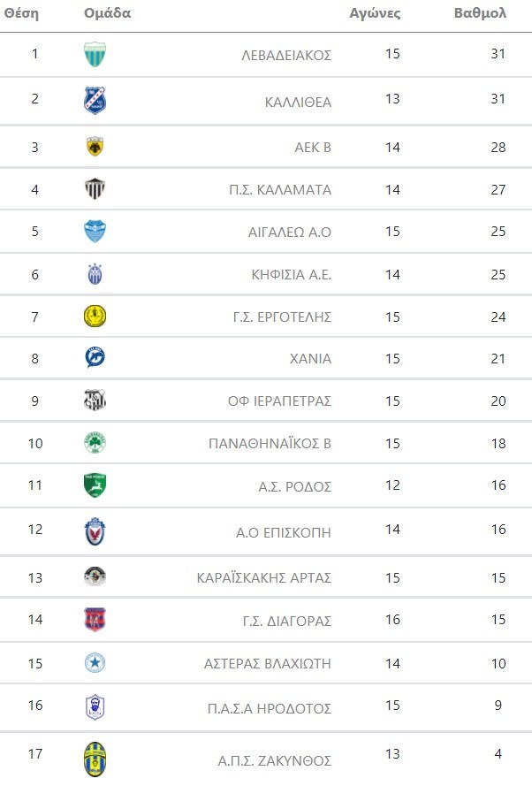Open the ΚΗΦΙΣΙΑ Α.Ε. team name
532x786 pixels.
(x=291, y=274)
